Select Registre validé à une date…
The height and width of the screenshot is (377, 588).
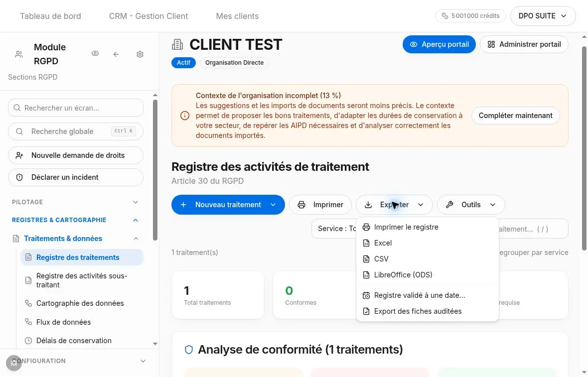pyautogui.click(x=427, y=296)
